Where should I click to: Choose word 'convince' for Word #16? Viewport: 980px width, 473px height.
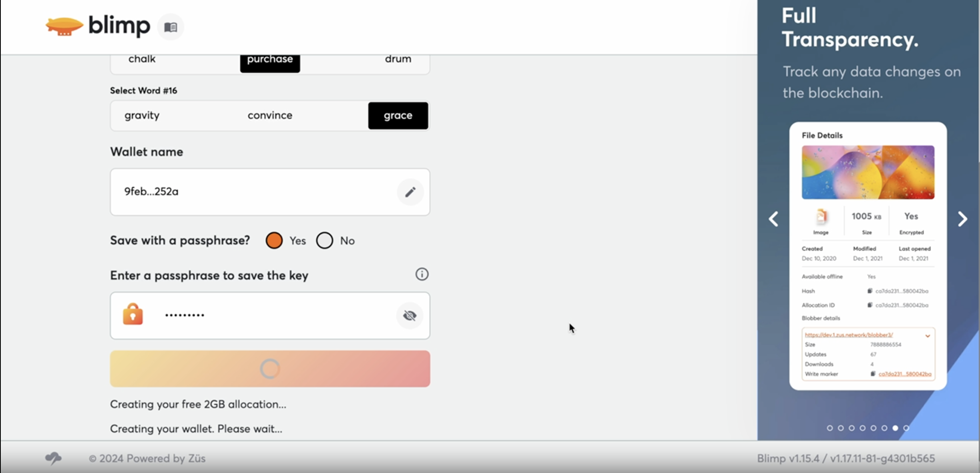pyautogui.click(x=270, y=115)
